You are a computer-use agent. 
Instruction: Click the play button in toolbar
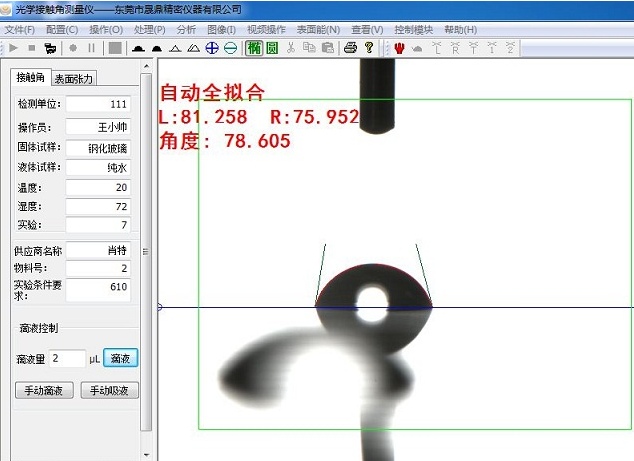pos(13,48)
